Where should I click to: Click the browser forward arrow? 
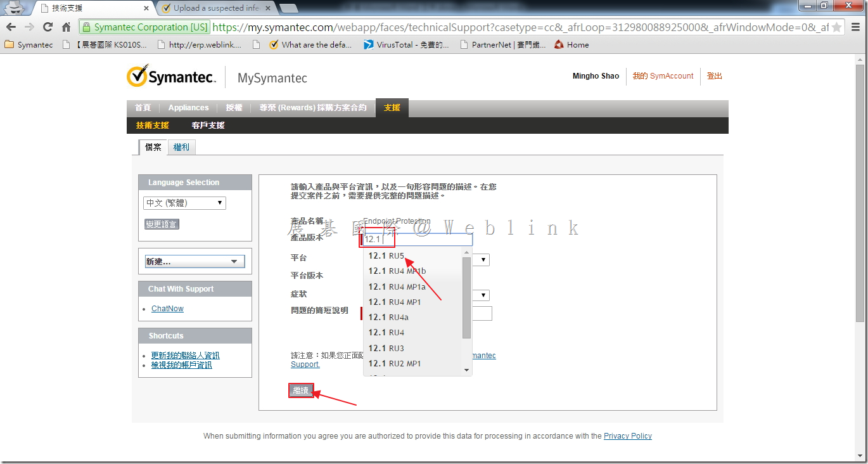(29, 27)
